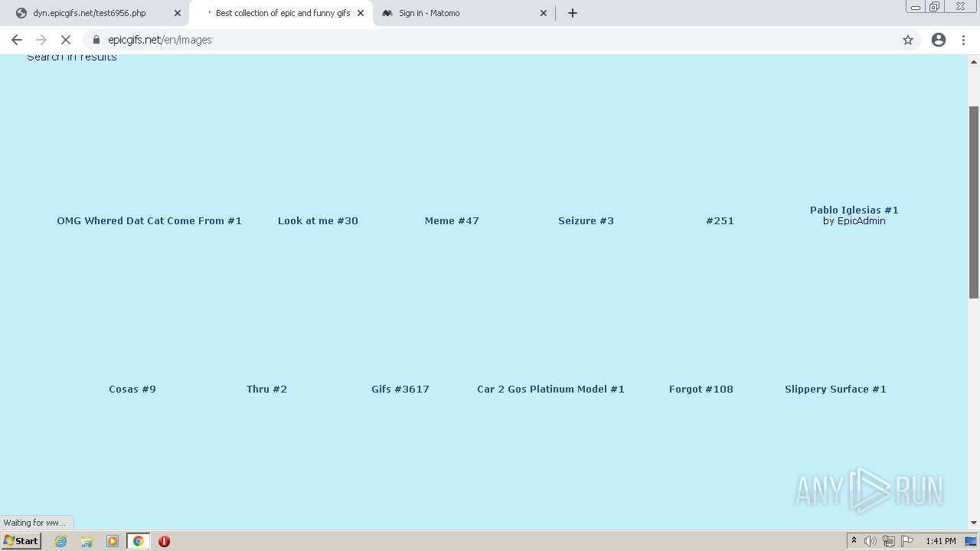Open the 1:41 PM clock
This screenshot has width=980, height=551.
[x=940, y=541]
